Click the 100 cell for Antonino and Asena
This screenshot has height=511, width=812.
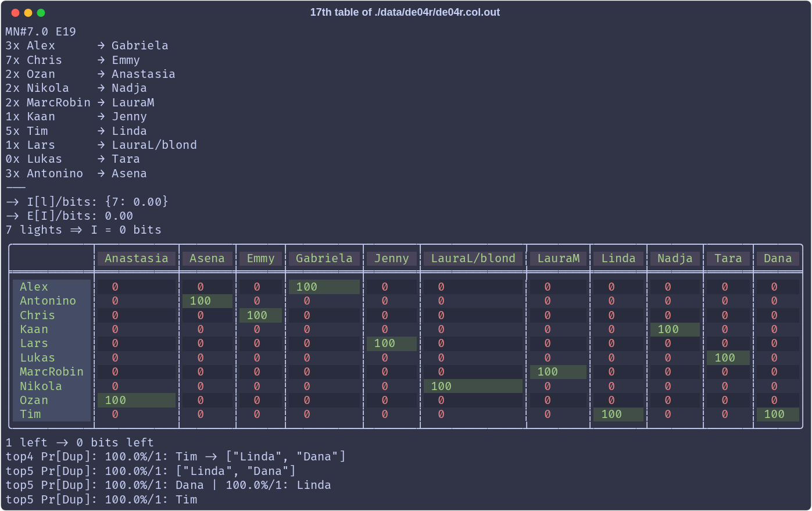207,301
